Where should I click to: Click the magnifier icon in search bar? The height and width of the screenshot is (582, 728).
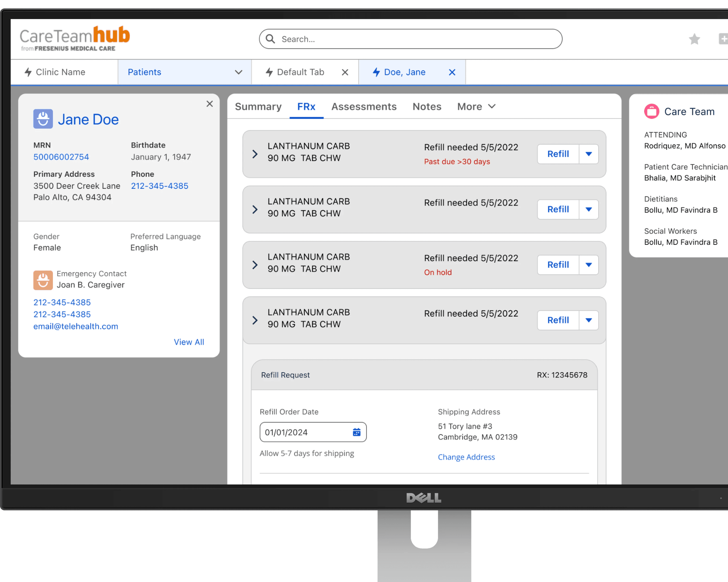(x=270, y=39)
